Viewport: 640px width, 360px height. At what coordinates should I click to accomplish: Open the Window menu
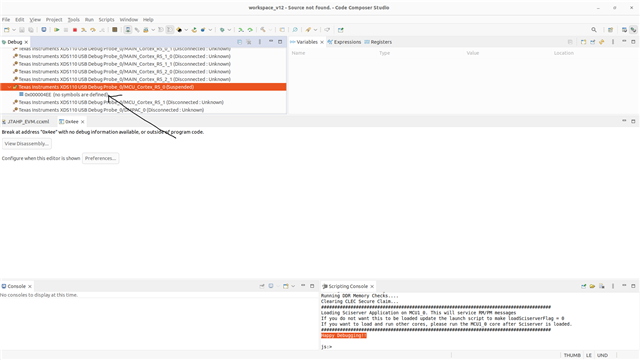pos(129,20)
